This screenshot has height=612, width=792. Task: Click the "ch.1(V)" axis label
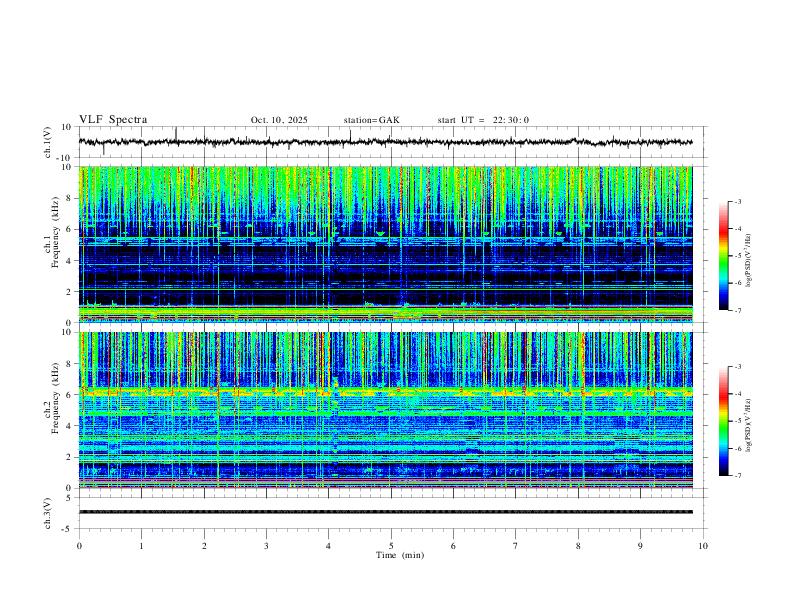click(48, 142)
